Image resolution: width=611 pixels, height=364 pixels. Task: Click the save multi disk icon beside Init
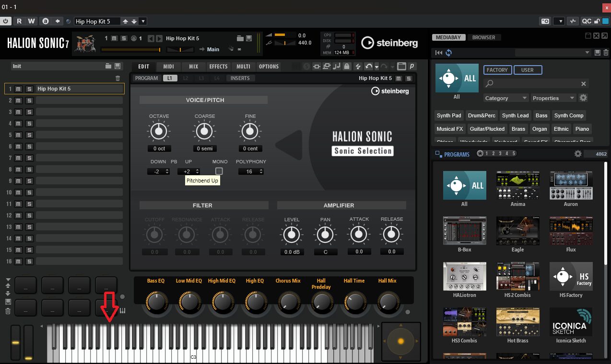[118, 66]
